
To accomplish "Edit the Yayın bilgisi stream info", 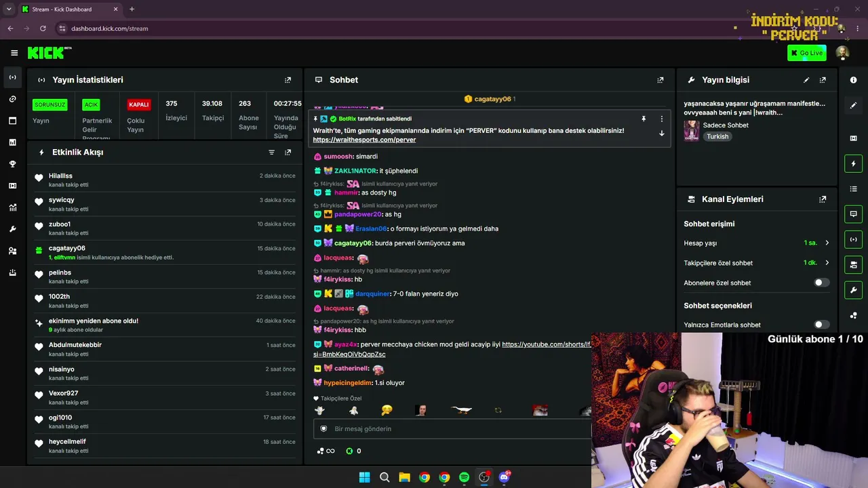I will pyautogui.click(x=806, y=80).
